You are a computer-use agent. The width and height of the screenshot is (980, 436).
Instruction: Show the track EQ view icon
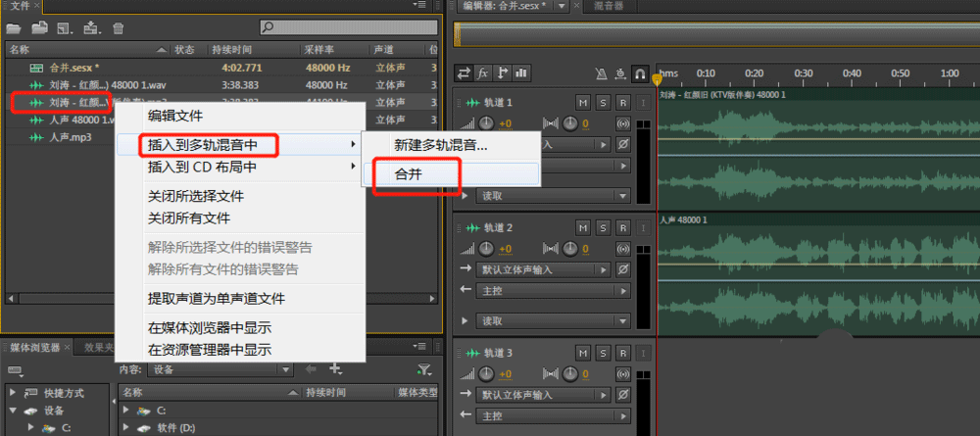521,73
